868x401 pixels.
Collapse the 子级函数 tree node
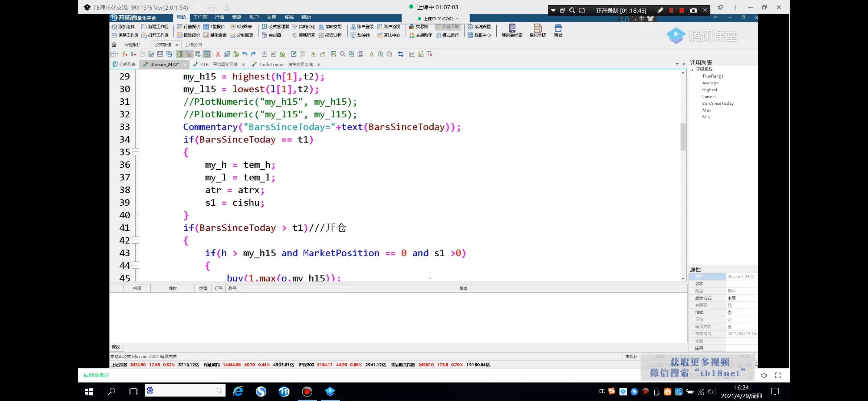tap(692, 69)
